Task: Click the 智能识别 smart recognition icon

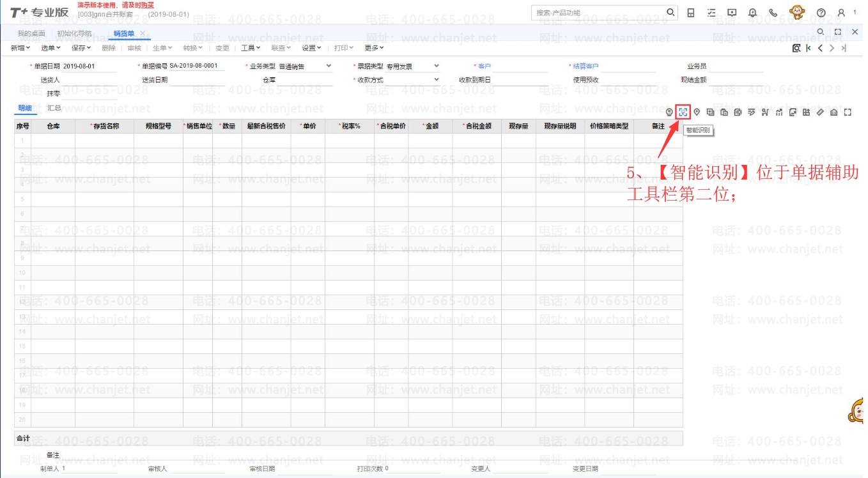Action: pos(683,112)
